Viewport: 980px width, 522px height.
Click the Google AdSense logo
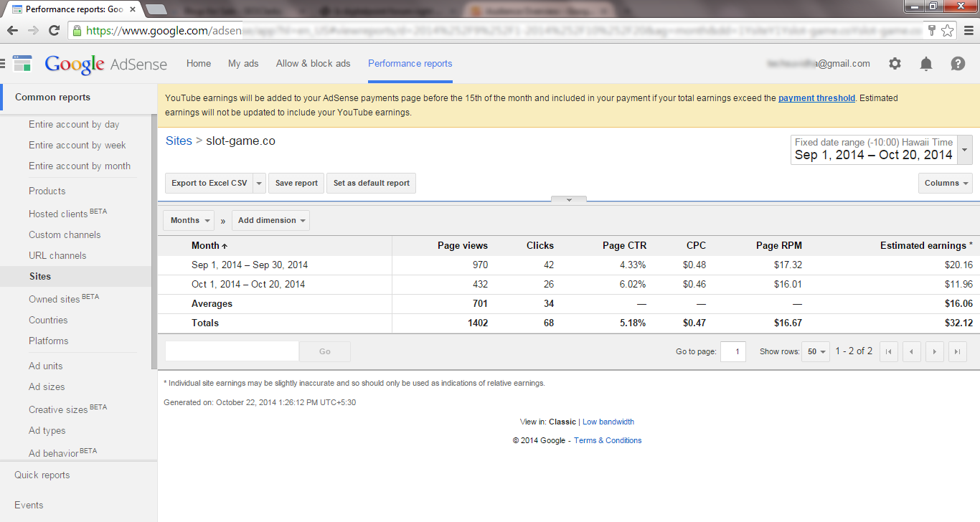click(x=105, y=64)
